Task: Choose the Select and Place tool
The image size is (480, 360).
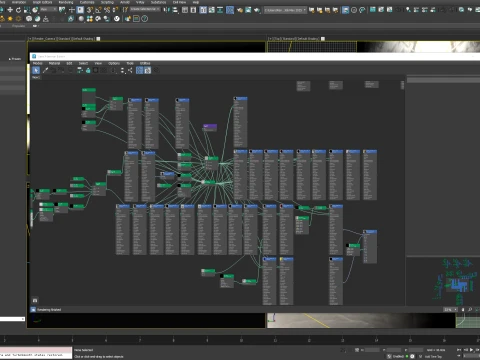Action: pos(35,10)
